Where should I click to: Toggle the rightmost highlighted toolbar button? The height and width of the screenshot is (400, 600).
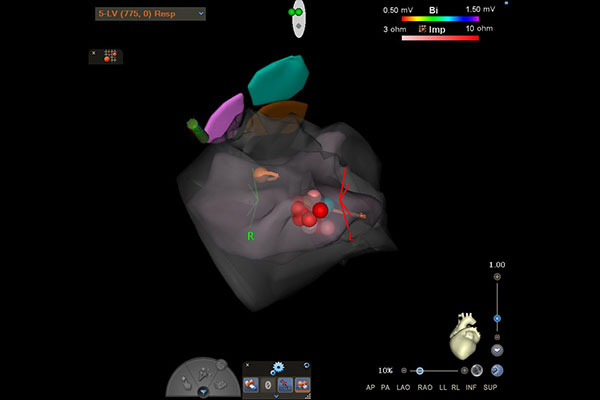click(301, 384)
